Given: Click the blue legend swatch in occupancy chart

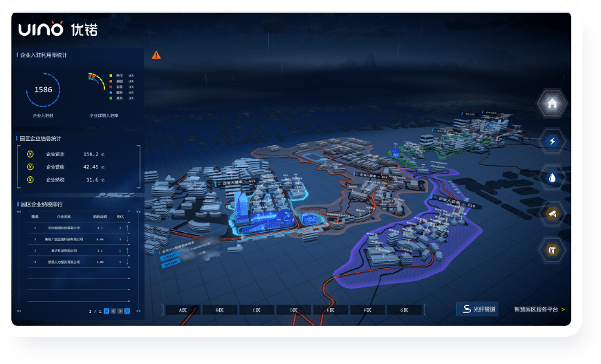Looking at the screenshot, I should (x=111, y=93).
